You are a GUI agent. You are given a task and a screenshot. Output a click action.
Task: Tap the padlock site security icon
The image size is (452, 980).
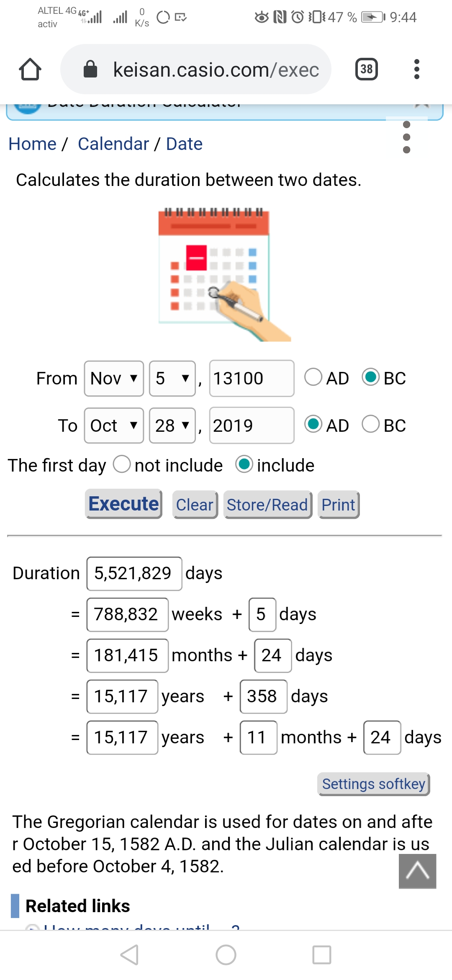(x=90, y=69)
